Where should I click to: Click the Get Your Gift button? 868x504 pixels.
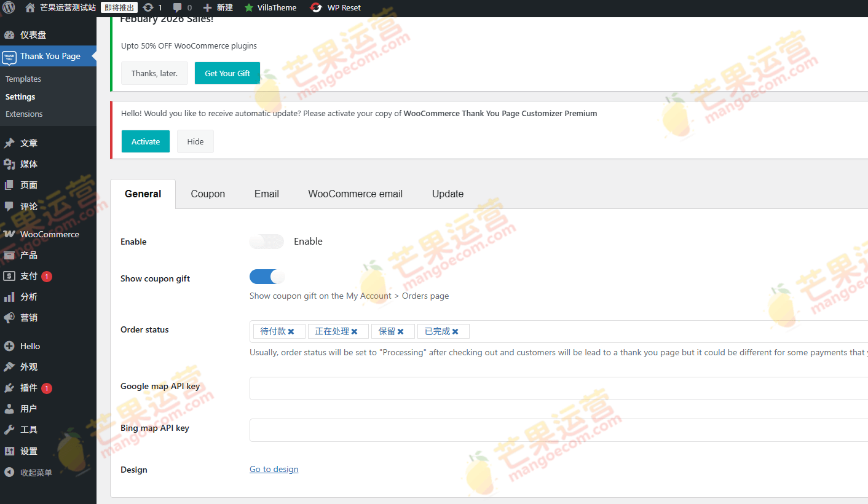pyautogui.click(x=227, y=73)
